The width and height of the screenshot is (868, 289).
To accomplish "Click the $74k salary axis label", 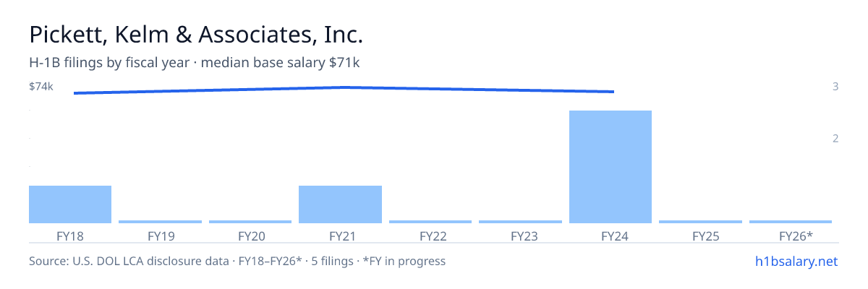I will coord(41,87).
